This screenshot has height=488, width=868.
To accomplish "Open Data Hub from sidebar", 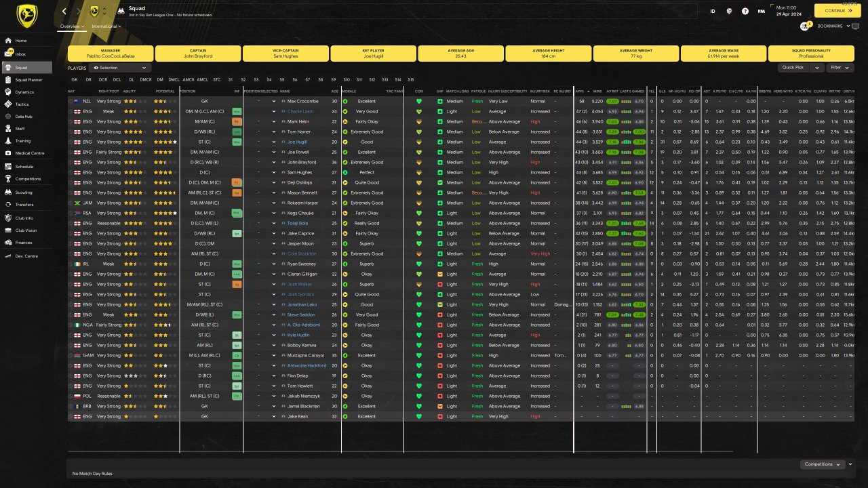I will click(x=26, y=117).
